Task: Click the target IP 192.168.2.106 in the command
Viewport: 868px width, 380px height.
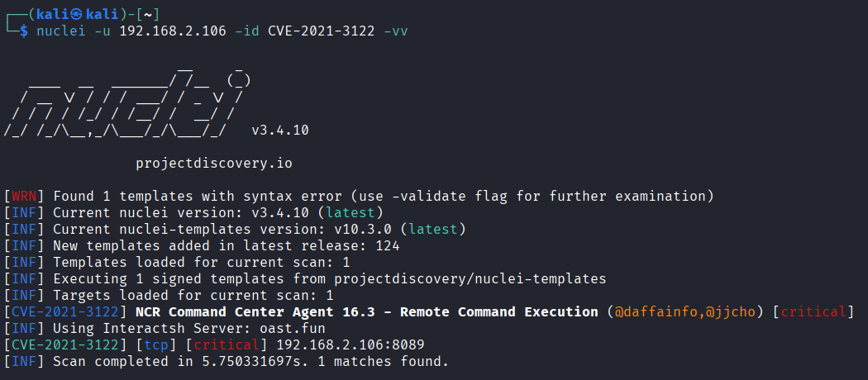Action: [x=172, y=31]
